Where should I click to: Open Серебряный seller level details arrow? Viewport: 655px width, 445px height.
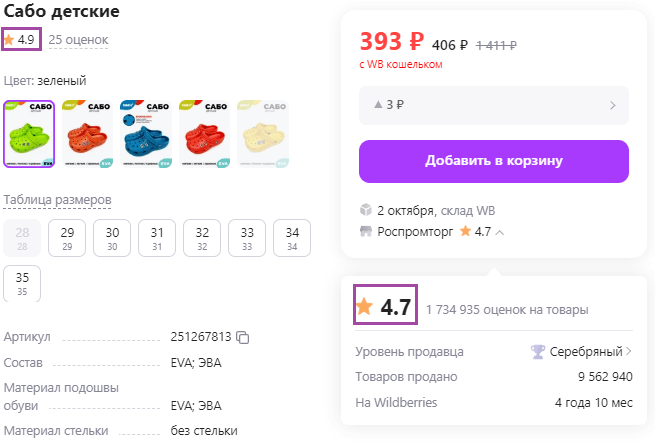[x=629, y=351]
